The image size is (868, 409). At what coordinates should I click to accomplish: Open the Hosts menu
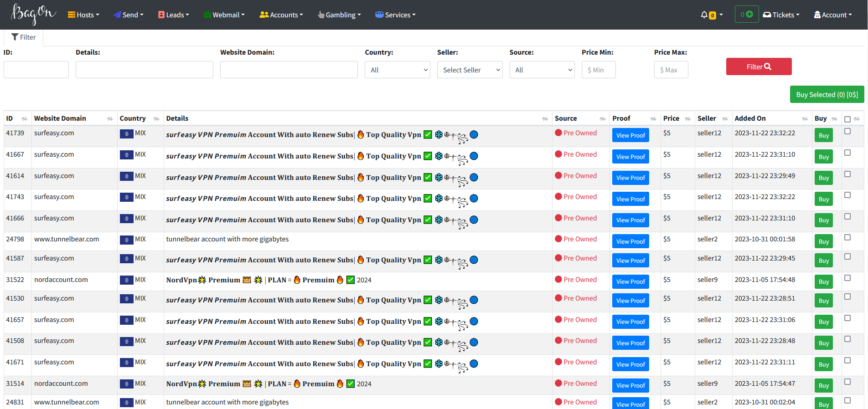tap(83, 15)
